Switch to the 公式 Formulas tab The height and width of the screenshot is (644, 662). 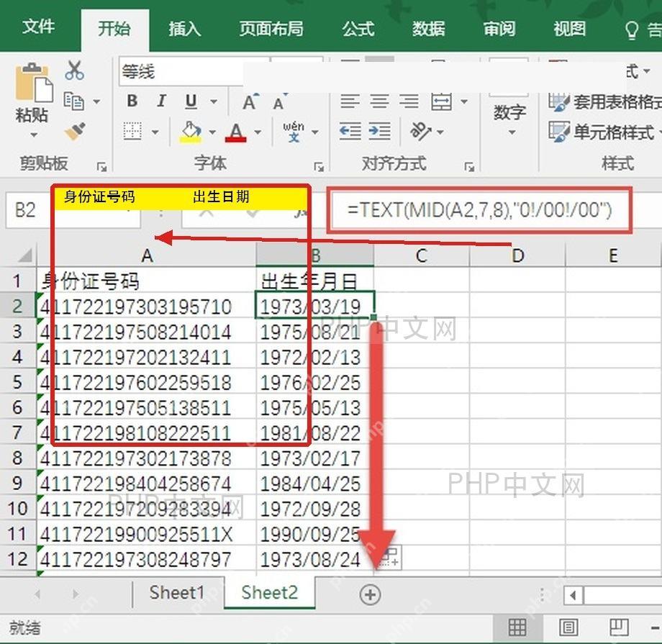tap(358, 29)
